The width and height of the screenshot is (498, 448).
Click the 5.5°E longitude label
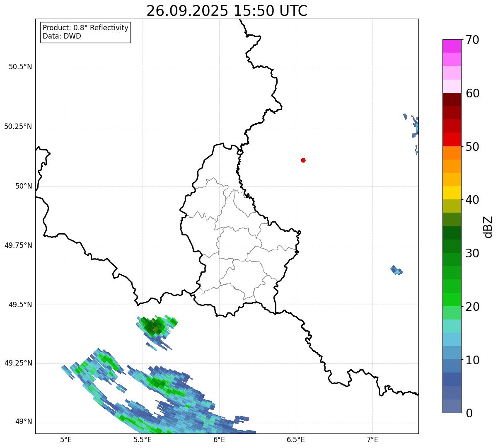pos(143,439)
